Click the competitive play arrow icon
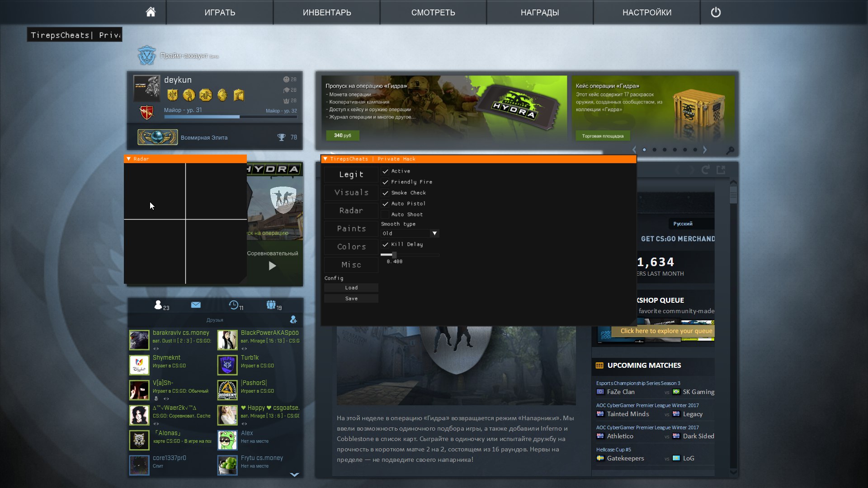Image resolution: width=868 pixels, height=488 pixels. pyautogui.click(x=272, y=266)
